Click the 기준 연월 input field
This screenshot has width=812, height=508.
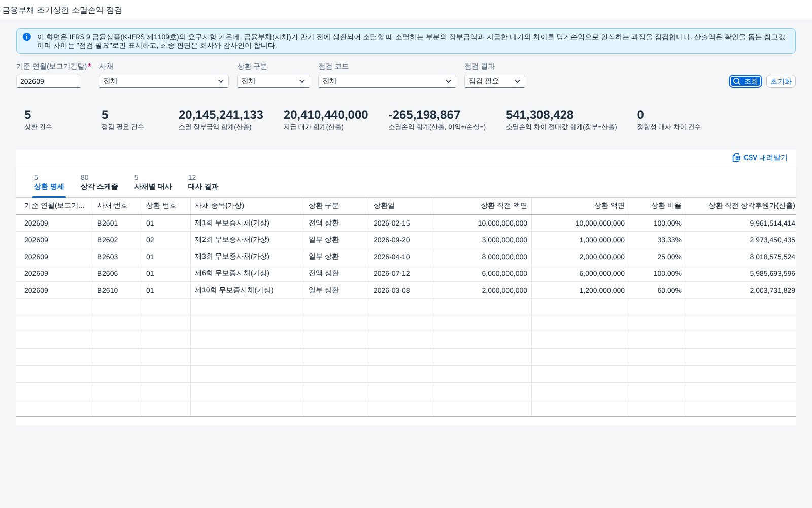[49, 81]
